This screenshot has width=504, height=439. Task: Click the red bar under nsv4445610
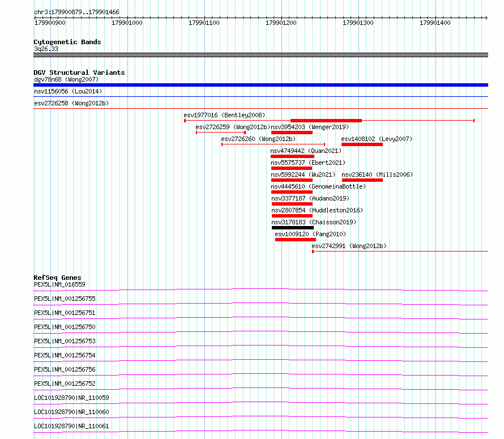(292, 192)
